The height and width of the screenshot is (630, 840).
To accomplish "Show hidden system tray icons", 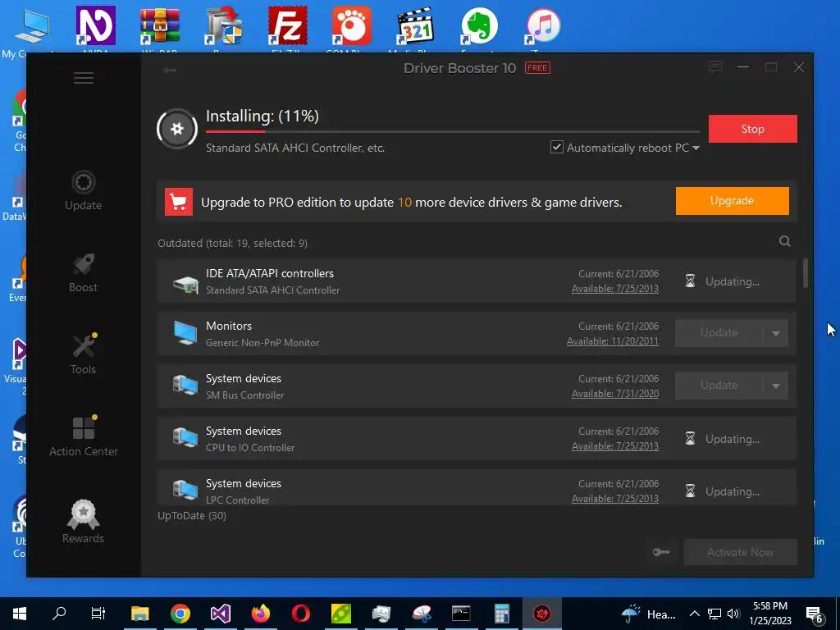I will tap(694, 614).
